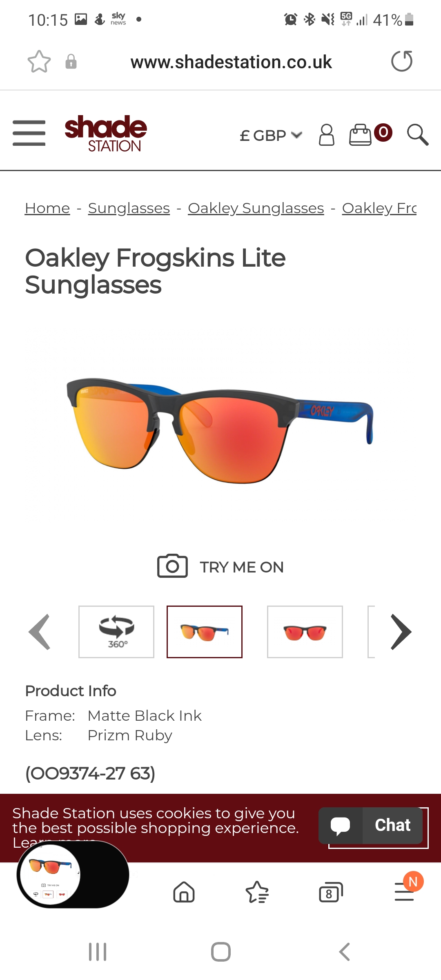441x980 pixels.
Task: Open the Chat button
Action: pos(371,825)
